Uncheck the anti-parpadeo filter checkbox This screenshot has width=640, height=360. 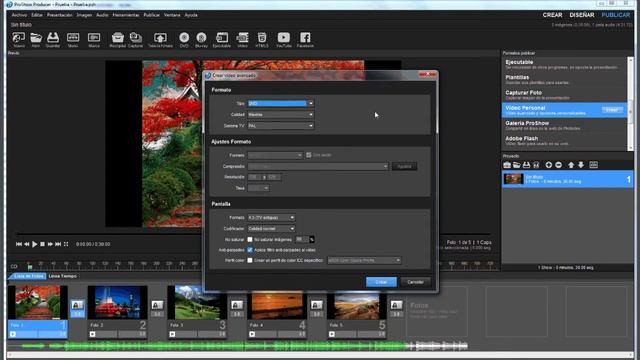pos(250,250)
